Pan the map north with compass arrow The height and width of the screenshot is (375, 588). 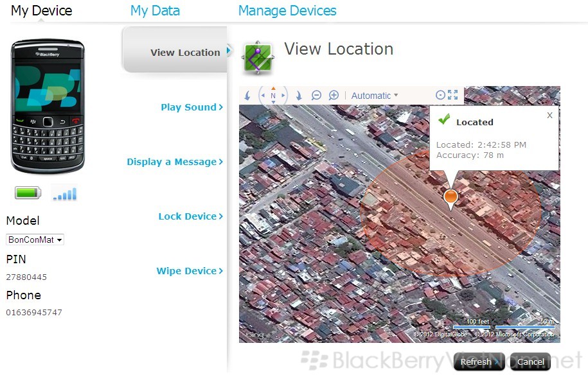coord(273,89)
